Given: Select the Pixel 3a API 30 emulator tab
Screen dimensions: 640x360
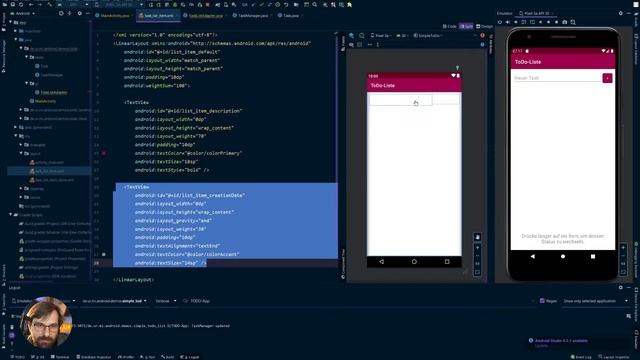Looking at the screenshot, I should [536, 13].
